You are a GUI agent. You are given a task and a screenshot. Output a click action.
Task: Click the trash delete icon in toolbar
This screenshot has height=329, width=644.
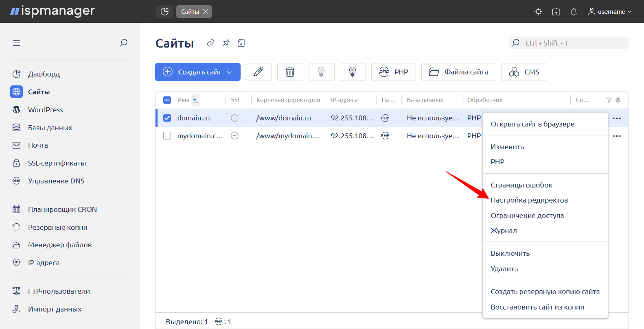(290, 72)
